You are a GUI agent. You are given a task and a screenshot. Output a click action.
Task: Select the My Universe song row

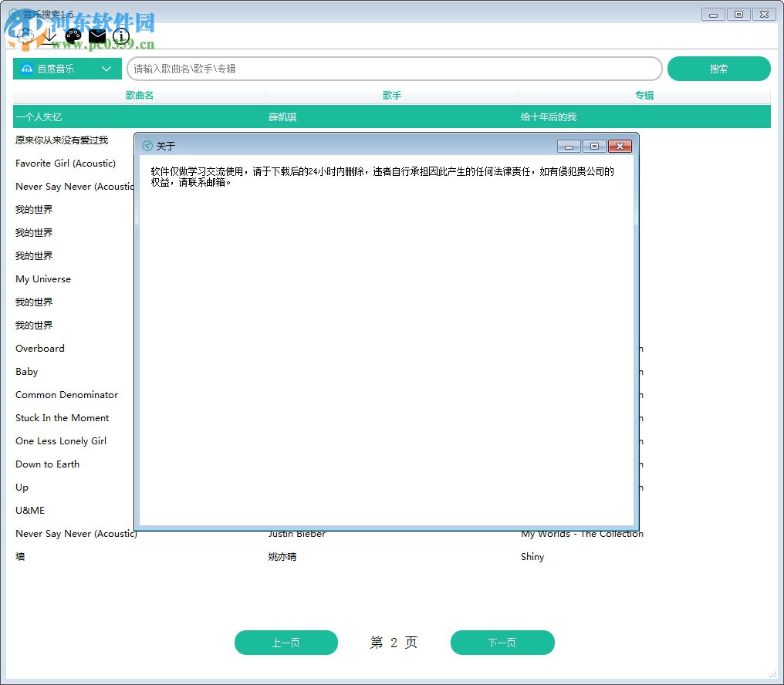pos(42,278)
